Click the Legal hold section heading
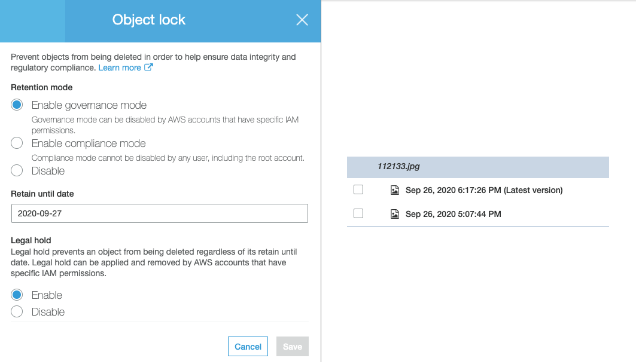 coord(31,240)
